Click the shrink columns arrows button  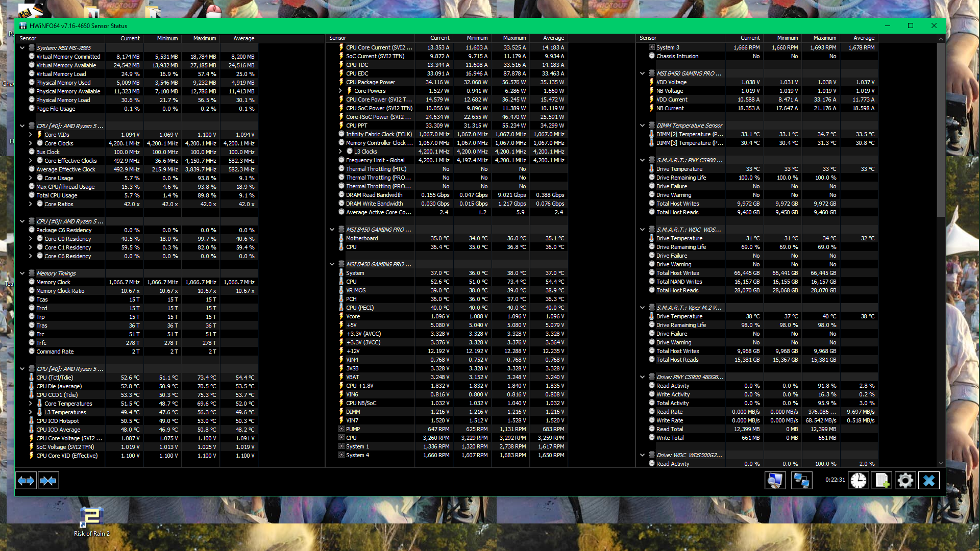coord(48,481)
